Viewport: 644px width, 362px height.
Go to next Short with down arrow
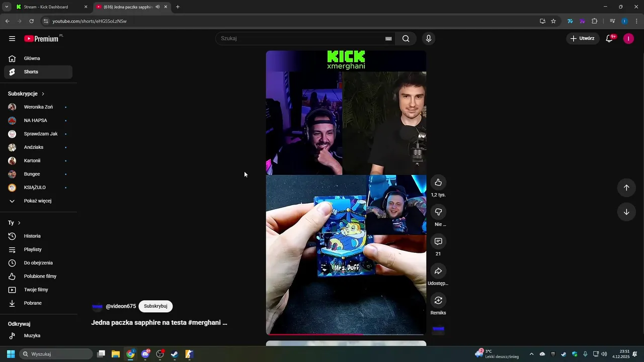[x=626, y=212]
